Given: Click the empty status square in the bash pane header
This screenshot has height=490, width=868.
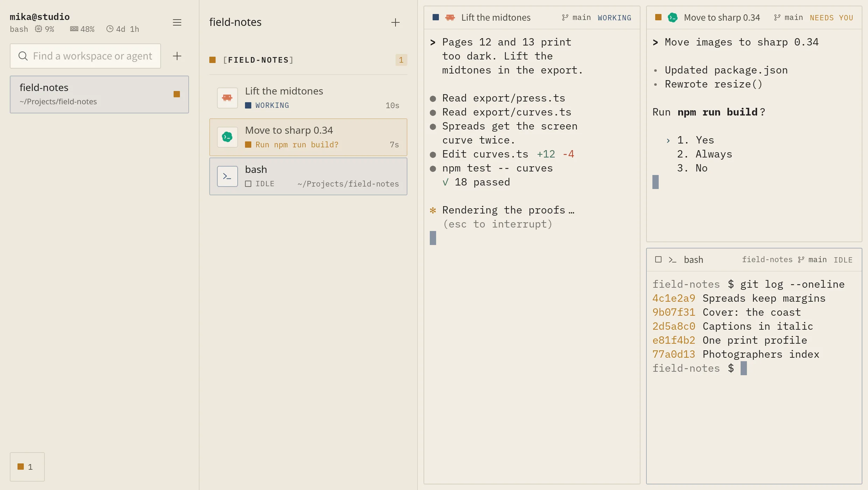Looking at the screenshot, I should click(658, 259).
